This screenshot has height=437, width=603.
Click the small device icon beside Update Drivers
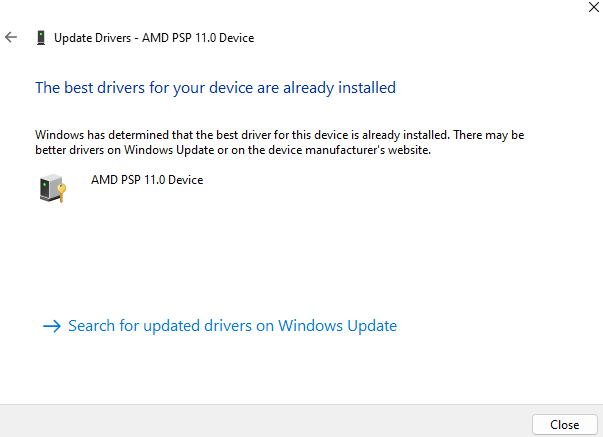(x=41, y=38)
